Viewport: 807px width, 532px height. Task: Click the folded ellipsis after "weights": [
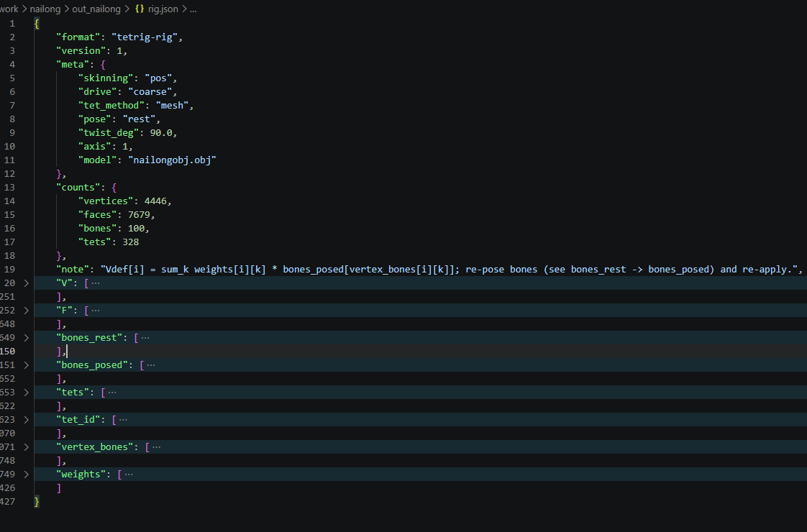pos(129,474)
